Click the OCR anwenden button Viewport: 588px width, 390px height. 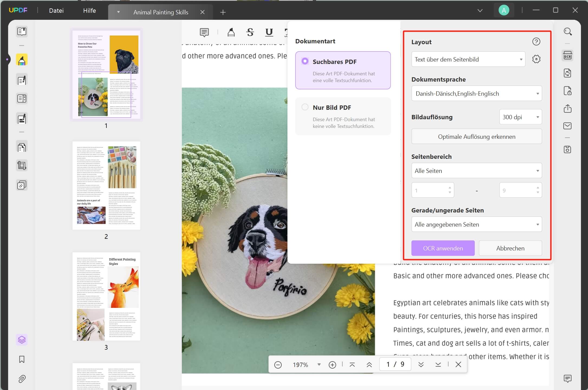coord(443,248)
